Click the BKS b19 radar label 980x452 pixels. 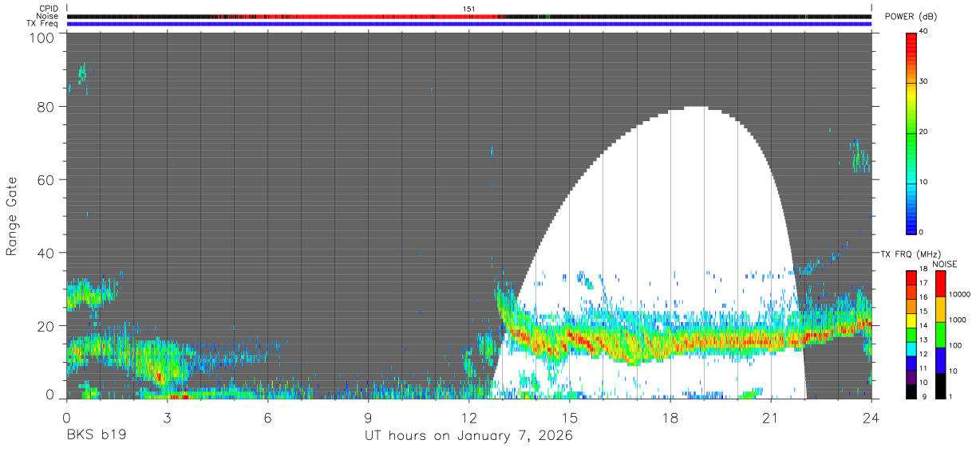[97, 436]
